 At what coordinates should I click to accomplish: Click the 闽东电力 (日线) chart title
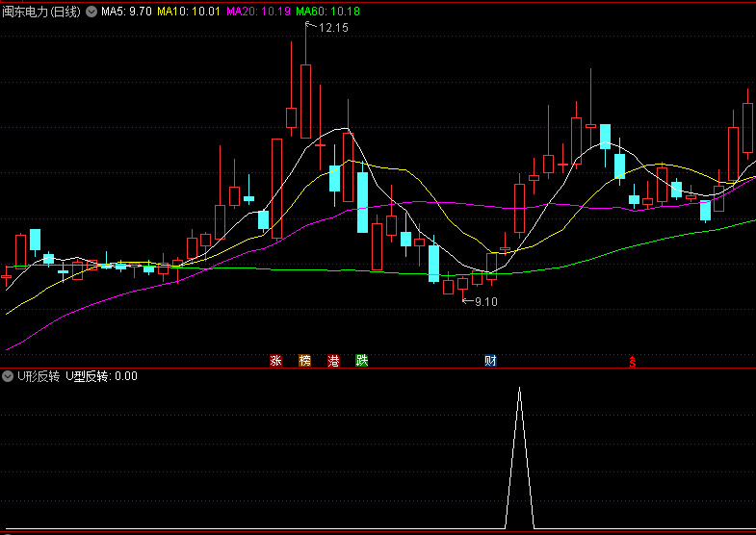[41, 12]
